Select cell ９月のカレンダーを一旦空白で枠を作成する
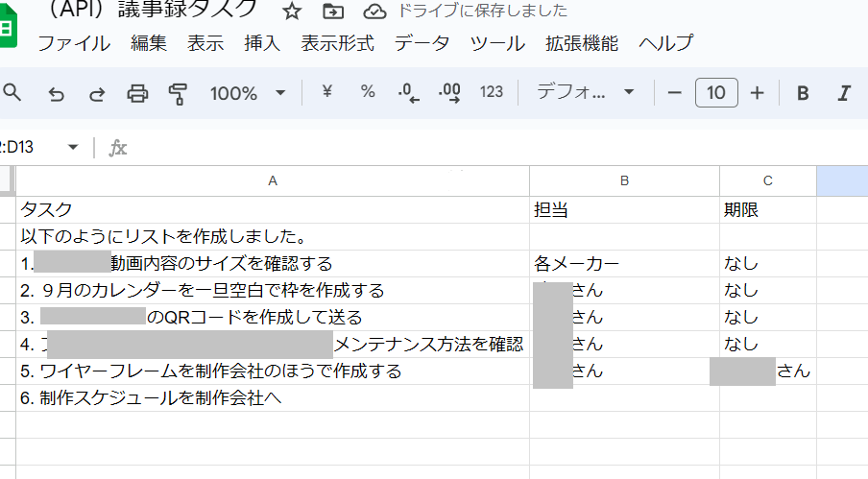This screenshot has width=868, height=479. tap(273, 291)
